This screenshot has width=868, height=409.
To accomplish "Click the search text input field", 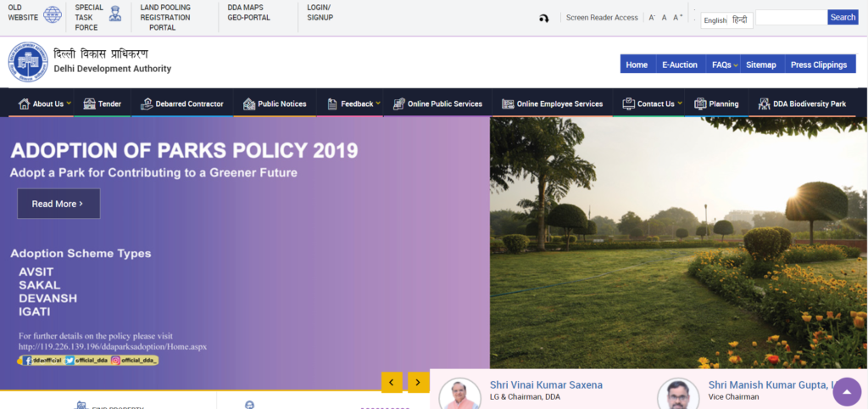I will click(790, 17).
